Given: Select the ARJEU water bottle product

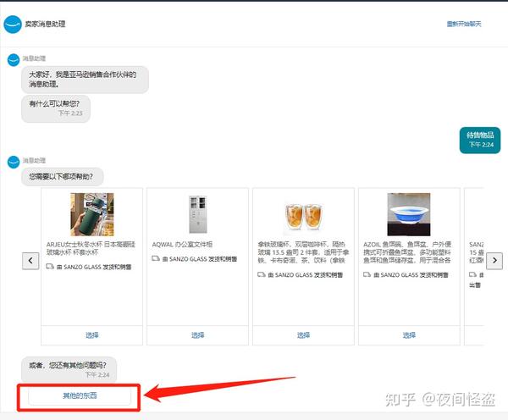Looking at the screenshot, I should point(92,335).
